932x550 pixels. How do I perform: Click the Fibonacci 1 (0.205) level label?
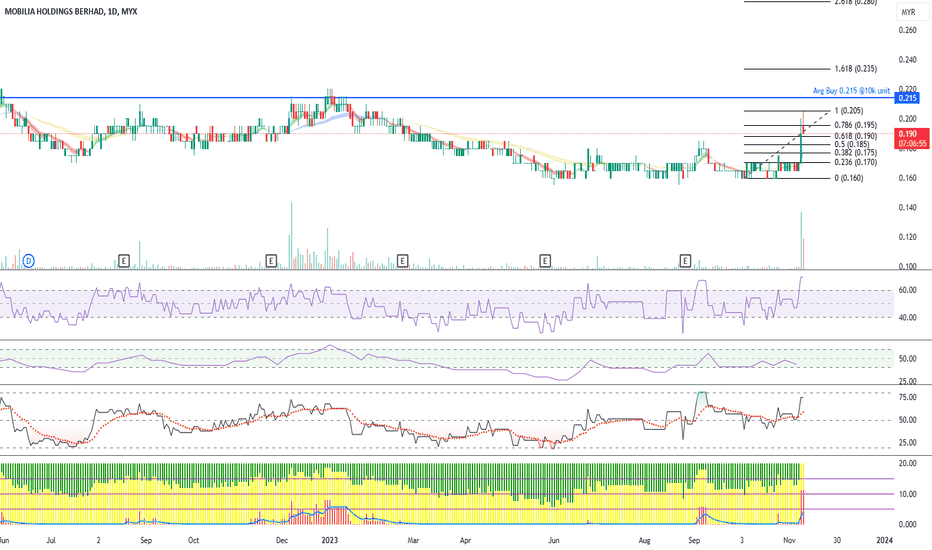click(x=849, y=111)
